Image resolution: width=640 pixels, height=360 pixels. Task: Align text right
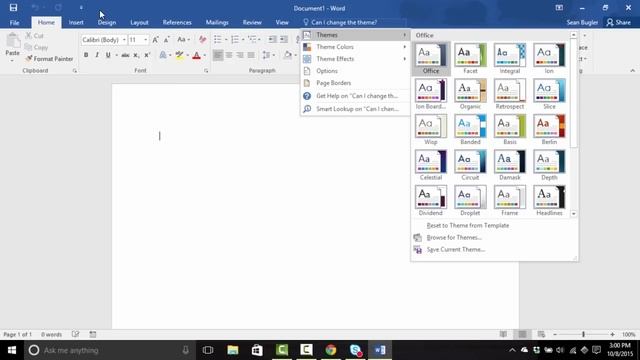[x=240, y=55]
